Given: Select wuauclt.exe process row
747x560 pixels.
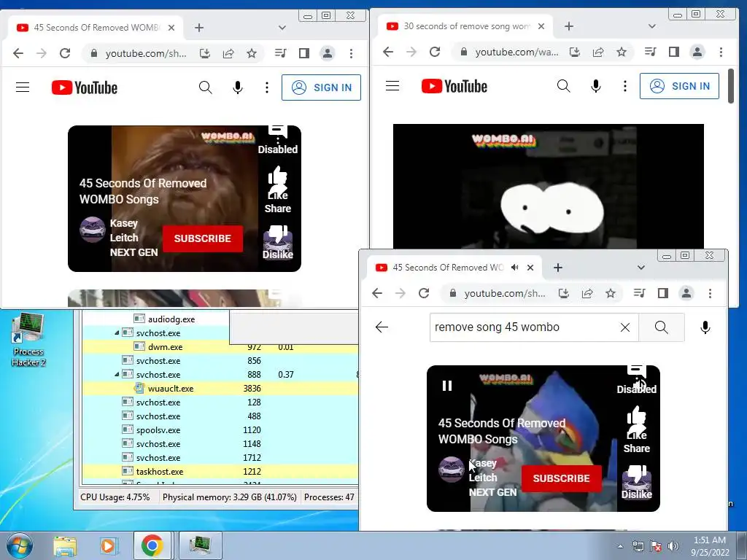Looking at the screenshot, I should coord(220,389).
